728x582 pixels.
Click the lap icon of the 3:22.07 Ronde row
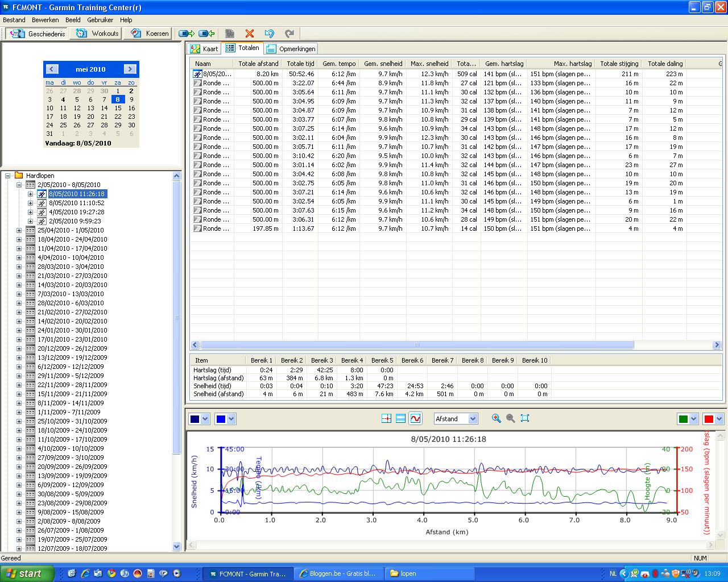(x=197, y=83)
